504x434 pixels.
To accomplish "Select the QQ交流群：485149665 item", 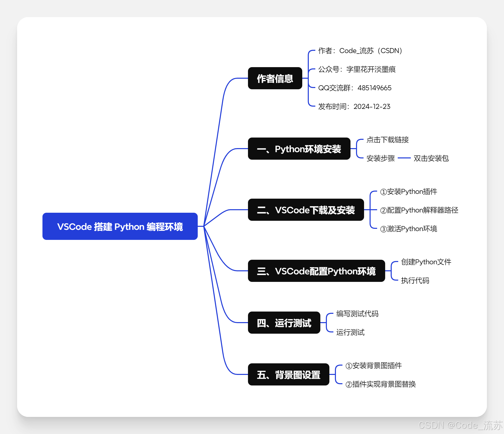I will coord(355,88).
